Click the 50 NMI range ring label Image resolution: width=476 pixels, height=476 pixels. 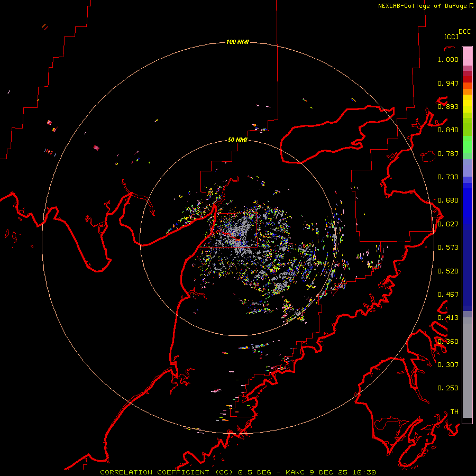(237, 140)
